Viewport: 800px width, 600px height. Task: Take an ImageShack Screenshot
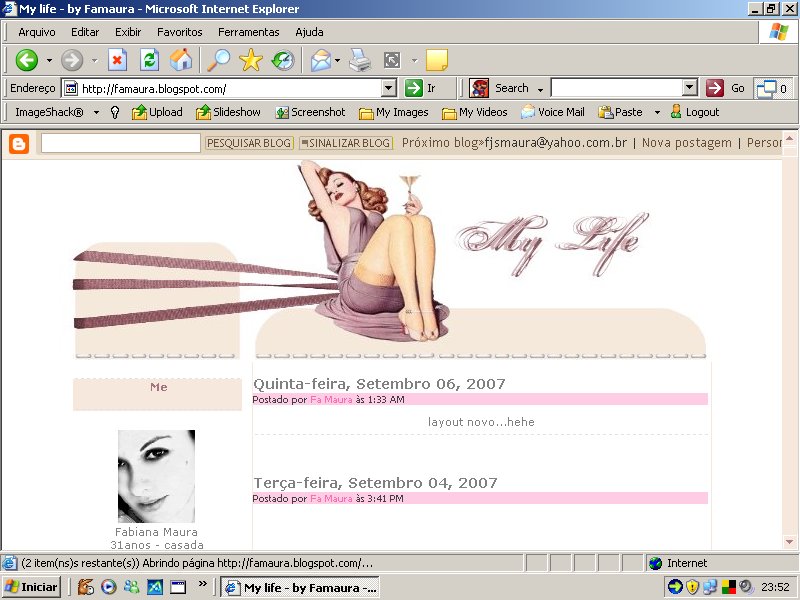(x=310, y=112)
